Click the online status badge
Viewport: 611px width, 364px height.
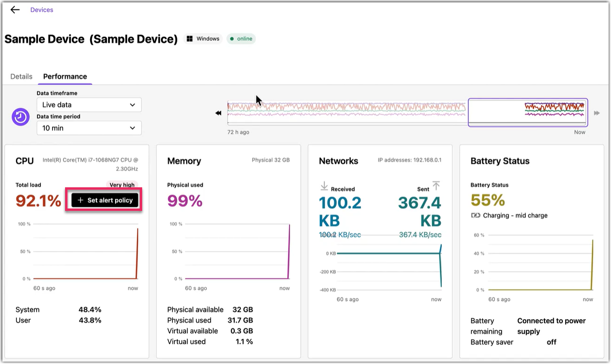[x=241, y=39]
